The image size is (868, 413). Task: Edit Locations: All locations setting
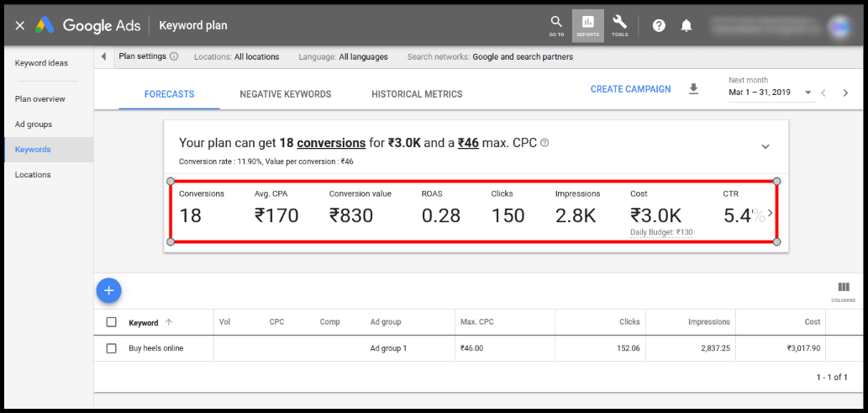237,56
